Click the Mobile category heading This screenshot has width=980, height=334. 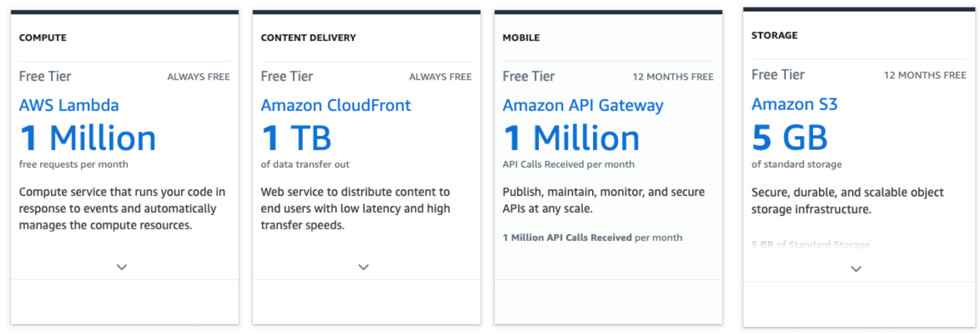click(521, 37)
